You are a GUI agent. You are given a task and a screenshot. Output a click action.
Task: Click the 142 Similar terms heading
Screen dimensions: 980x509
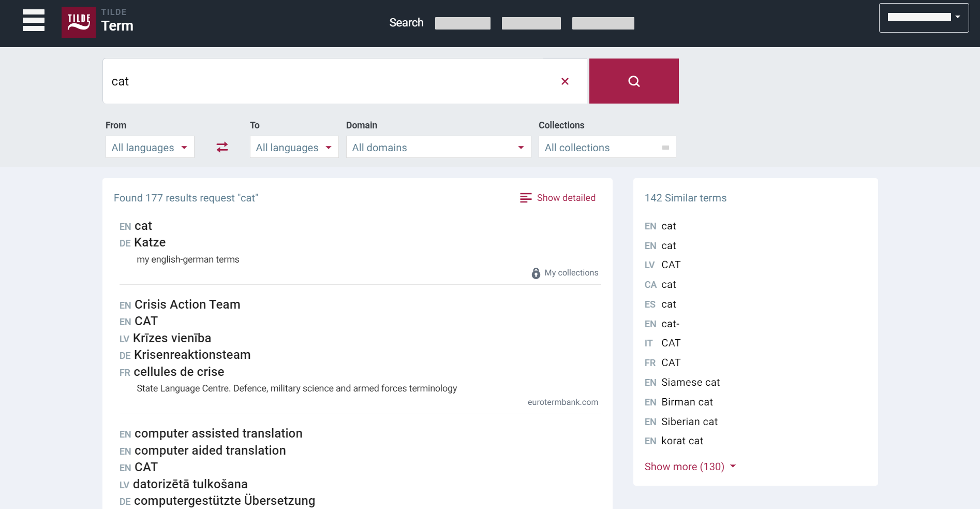coord(686,198)
